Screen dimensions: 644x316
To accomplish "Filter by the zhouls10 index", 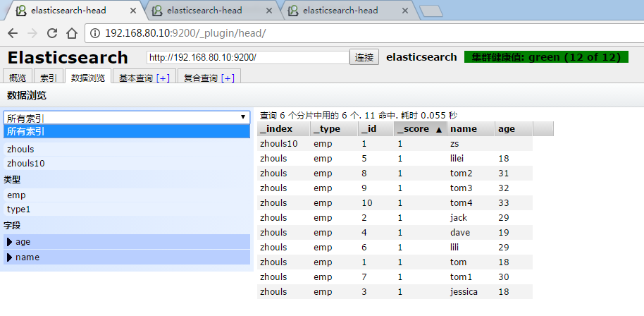I will point(127,164).
